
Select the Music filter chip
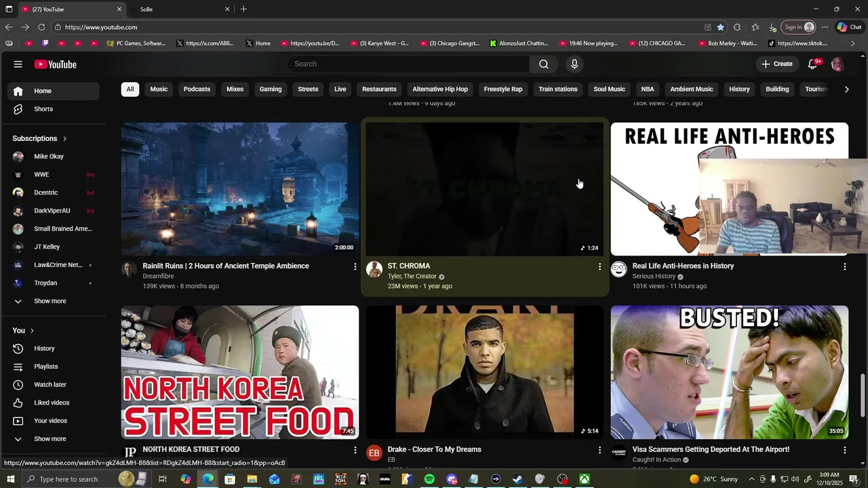159,89
